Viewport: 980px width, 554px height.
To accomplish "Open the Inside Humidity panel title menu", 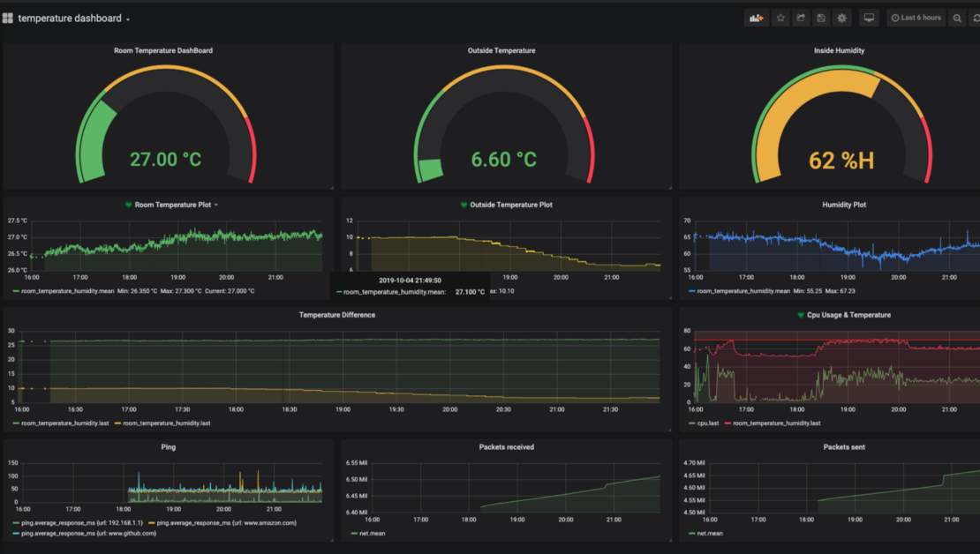I will coord(839,50).
